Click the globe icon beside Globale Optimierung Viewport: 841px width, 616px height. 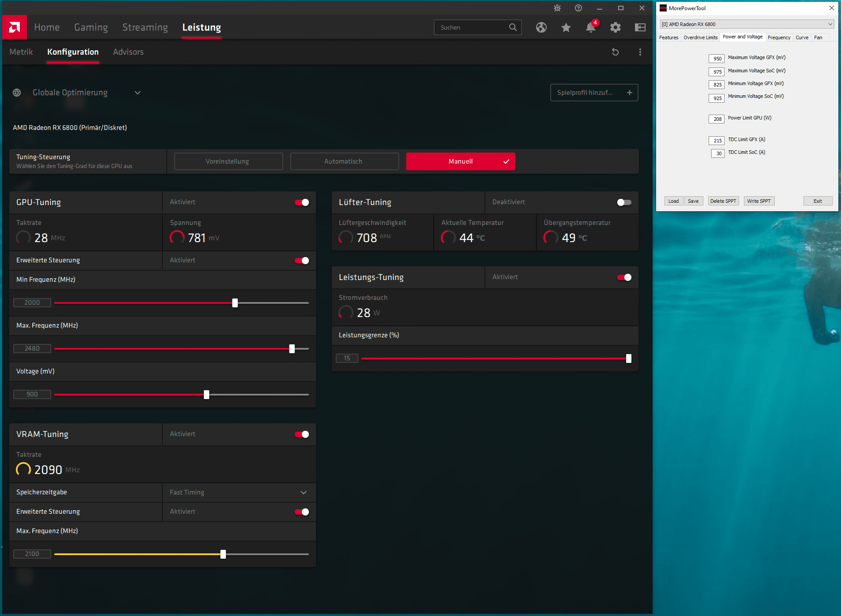point(17,93)
